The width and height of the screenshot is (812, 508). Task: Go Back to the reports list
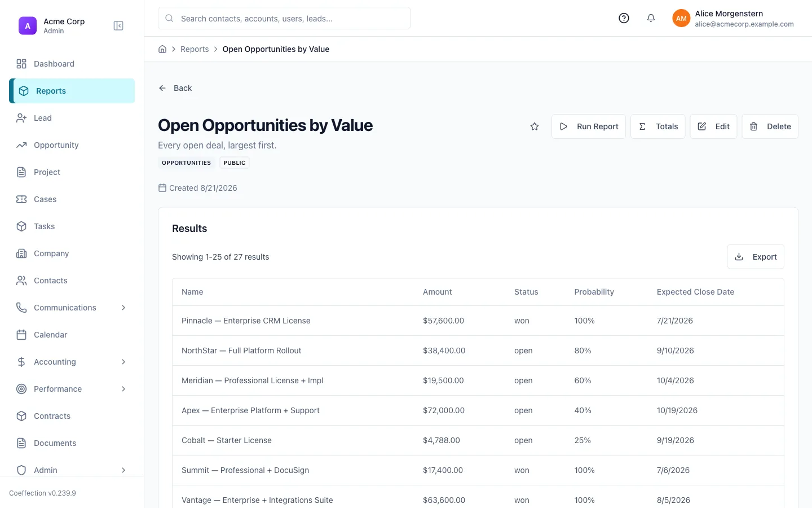175,88
